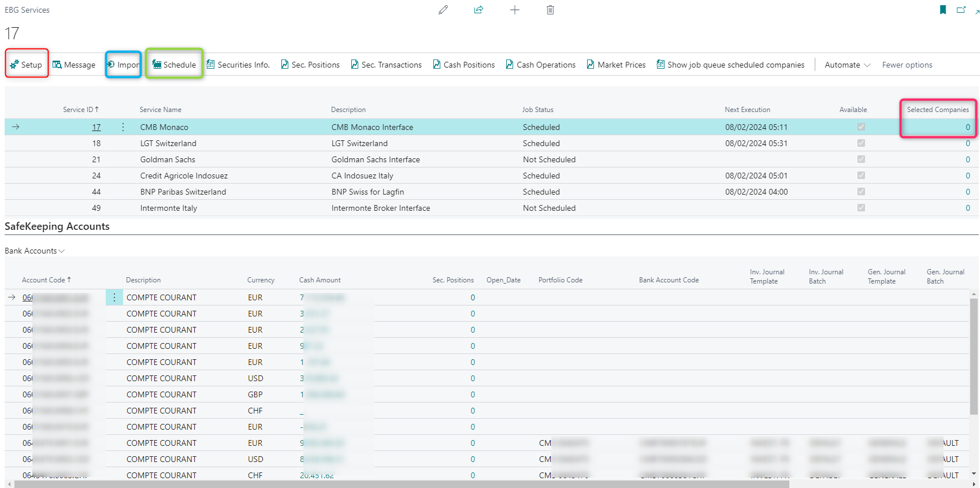Click the Portfolio Code column header
The width and height of the screenshot is (980, 488).
[x=560, y=280]
